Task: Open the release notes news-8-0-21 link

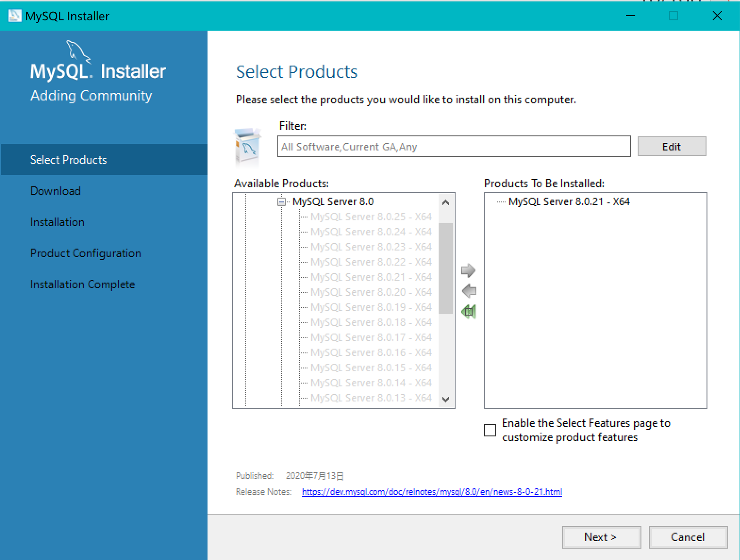Action: (432, 492)
